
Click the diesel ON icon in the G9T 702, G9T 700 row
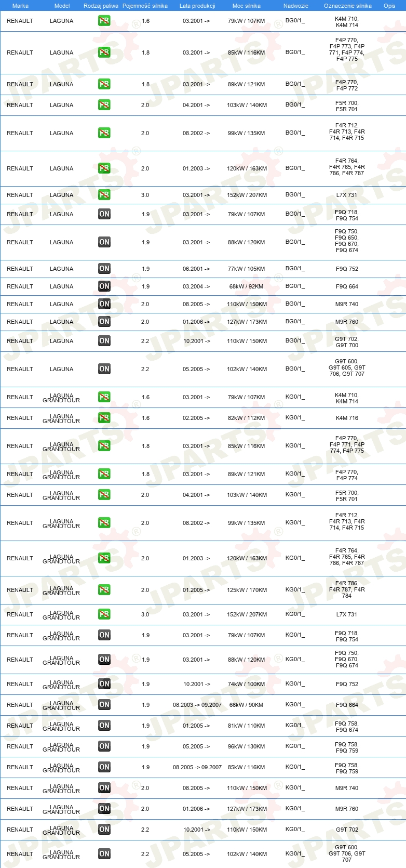point(104,341)
